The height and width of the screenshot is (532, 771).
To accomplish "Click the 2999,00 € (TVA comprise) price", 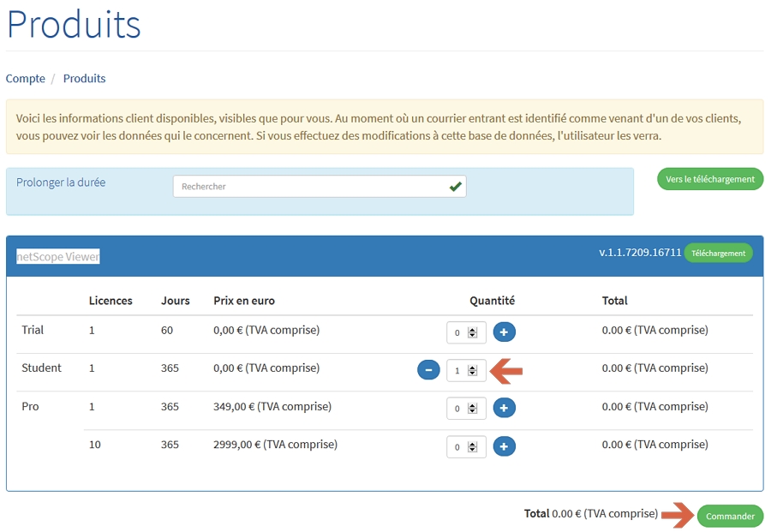I will [x=275, y=445].
